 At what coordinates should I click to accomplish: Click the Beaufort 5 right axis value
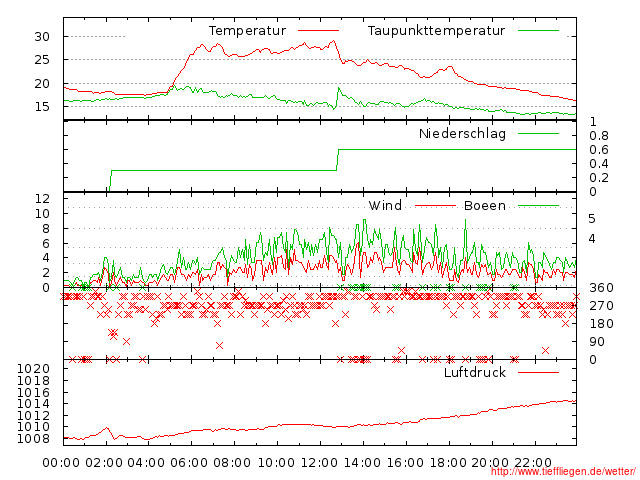(592, 219)
